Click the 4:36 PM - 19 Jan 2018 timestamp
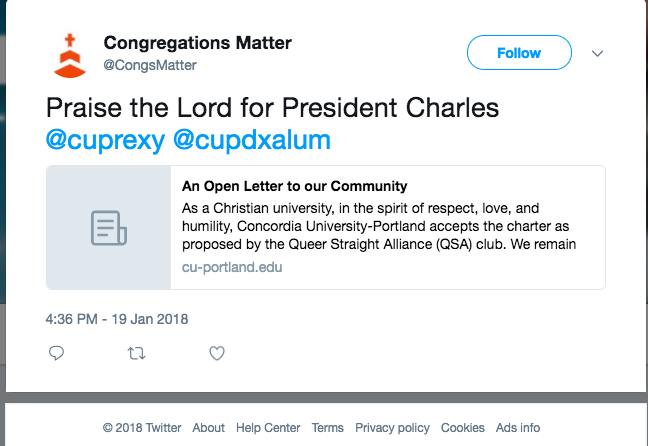 click(x=117, y=319)
